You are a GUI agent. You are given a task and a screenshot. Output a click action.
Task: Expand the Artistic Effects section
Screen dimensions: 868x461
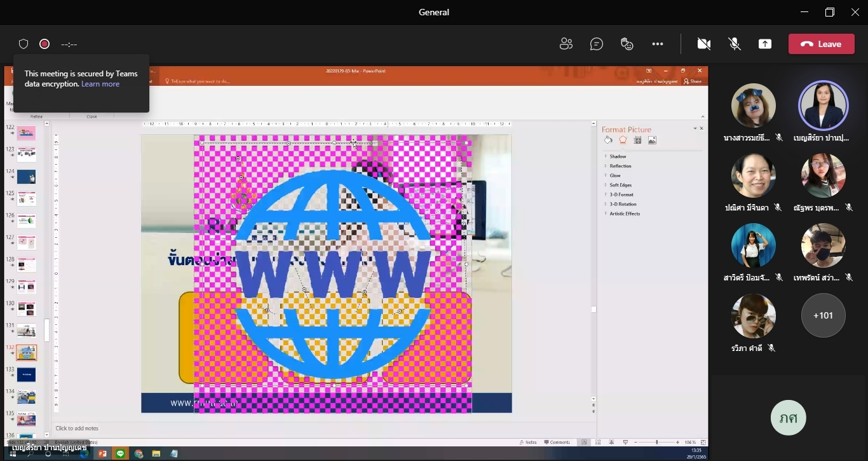621,214
